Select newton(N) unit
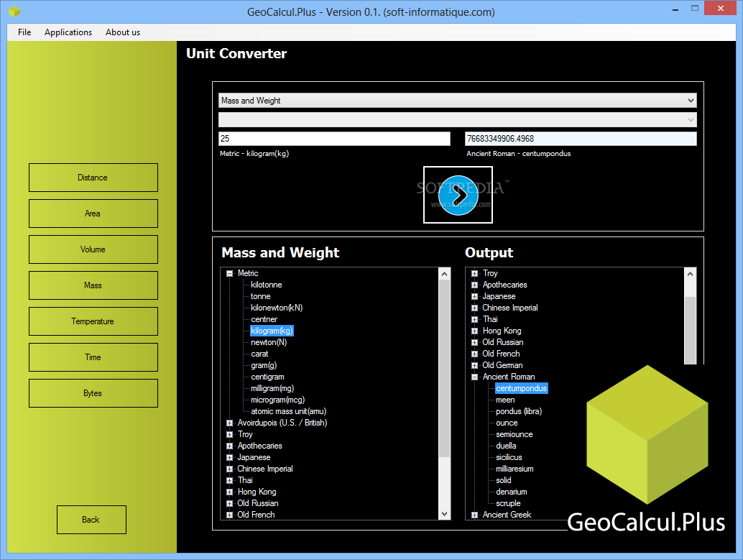Image resolution: width=743 pixels, height=560 pixels. [x=269, y=342]
